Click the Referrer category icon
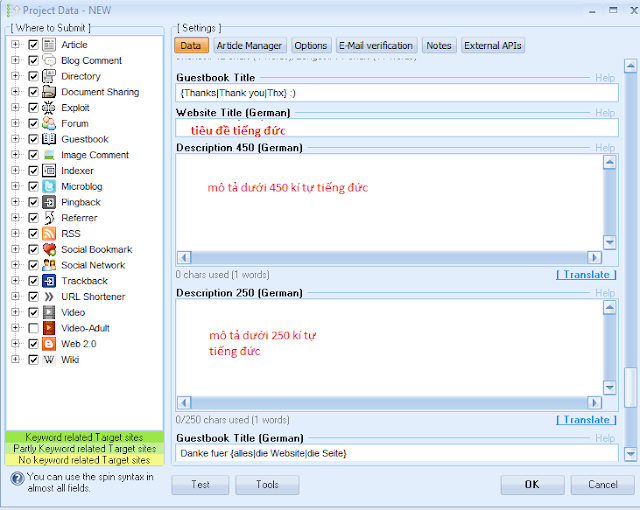This screenshot has height=510, width=640. tap(49, 218)
